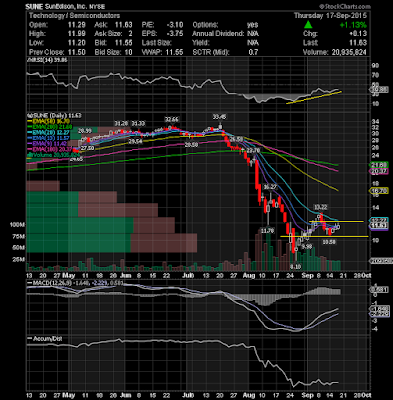Click the 100M volume axis label
The height and width of the screenshot is (400, 393).
pyautogui.click(x=17, y=225)
